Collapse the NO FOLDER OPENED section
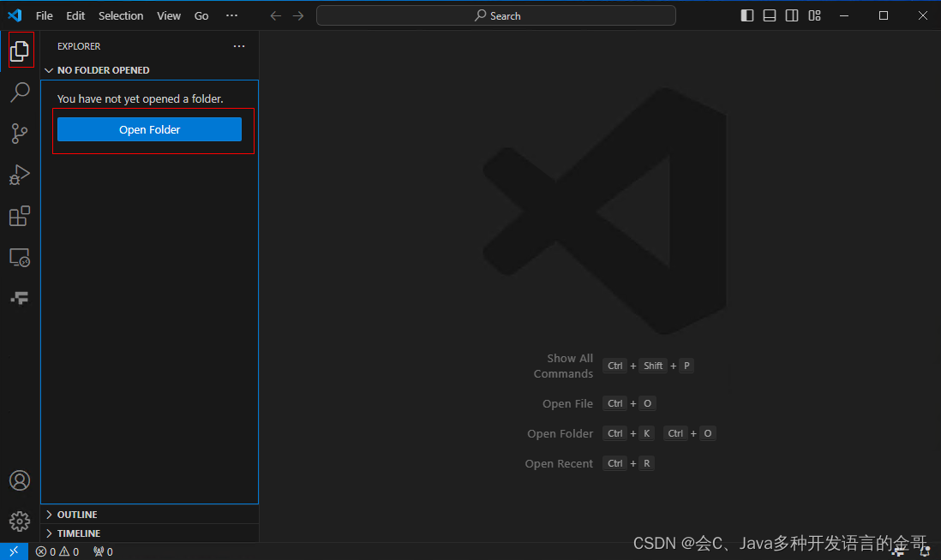941x560 pixels. pyautogui.click(x=49, y=70)
